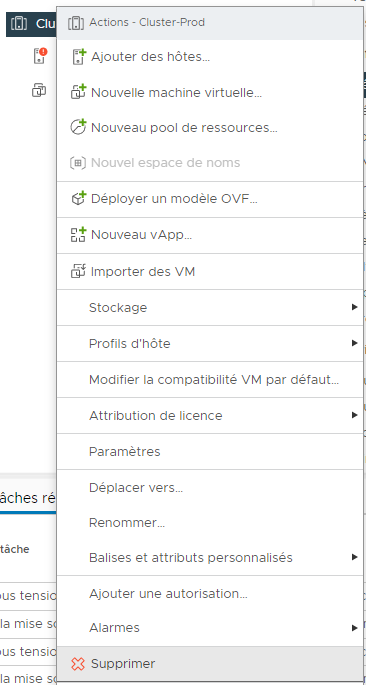Click the Nouveau vApp icon

78,235
